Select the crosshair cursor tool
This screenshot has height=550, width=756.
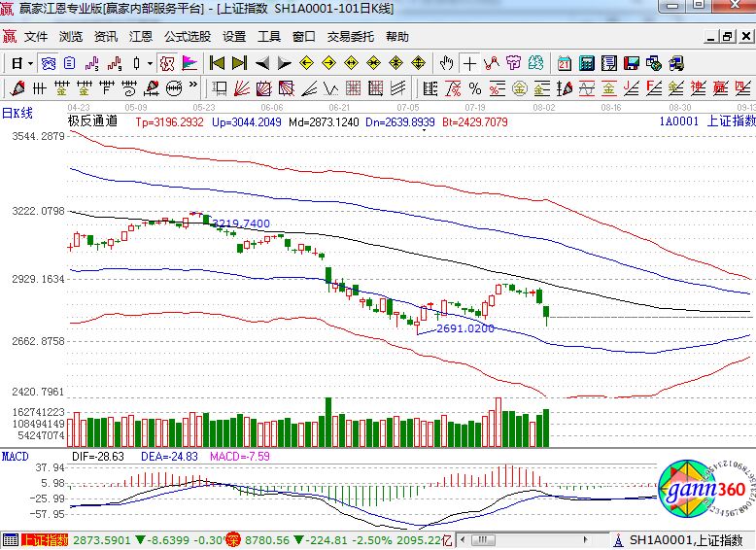(469, 63)
